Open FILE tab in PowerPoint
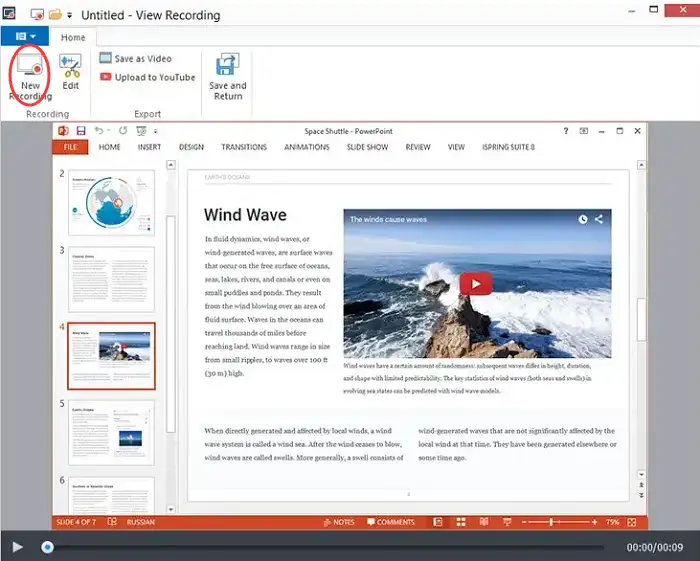 (x=70, y=147)
